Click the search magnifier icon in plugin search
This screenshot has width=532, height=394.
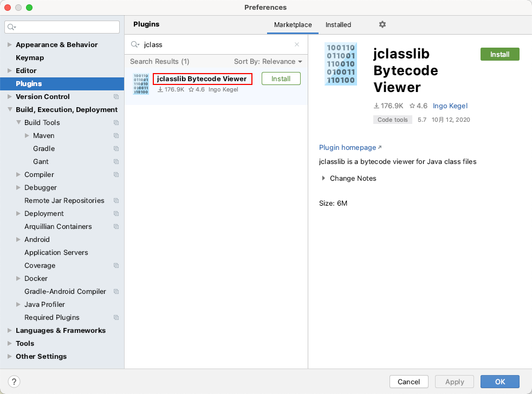[x=135, y=44]
